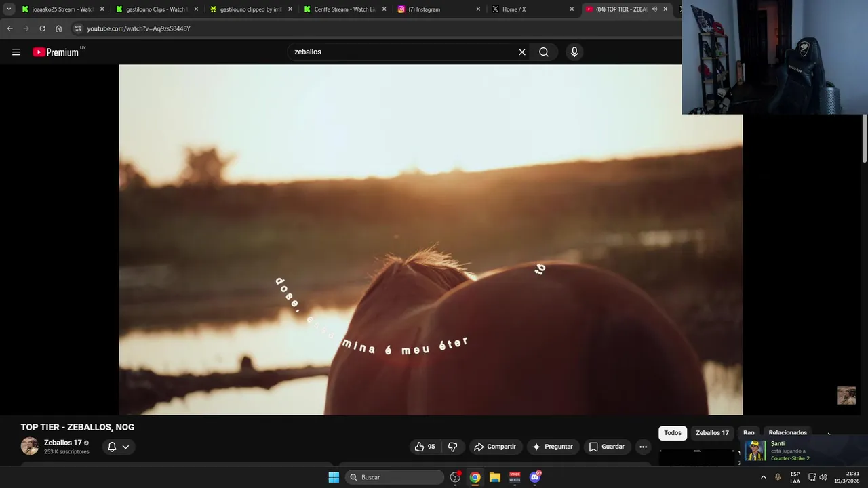868x488 pixels.
Task: Select the Relacionados filter chip
Action: click(x=787, y=433)
